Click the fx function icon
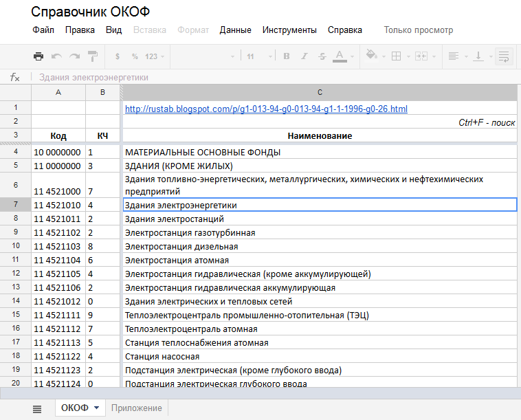The image size is (521, 420). click(x=14, y=78)
